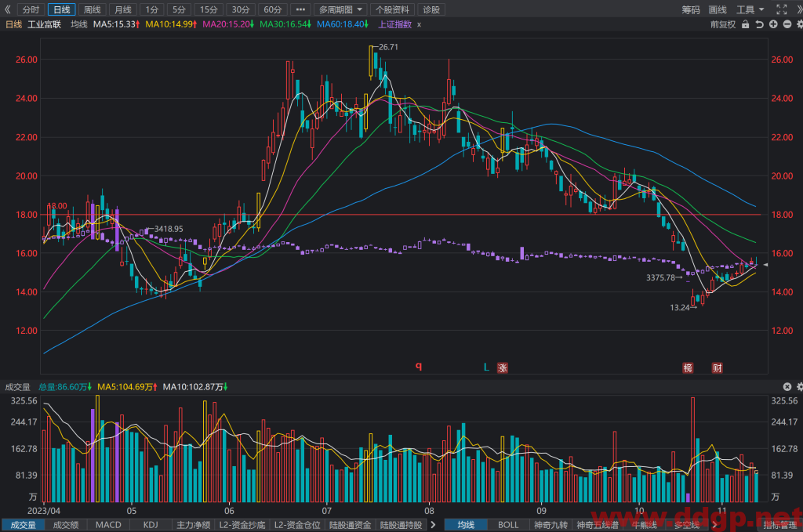The width and height of the screenshot is (803, 532).
Task: Open volume panel settings gear
Action: (x=799, y=387)
